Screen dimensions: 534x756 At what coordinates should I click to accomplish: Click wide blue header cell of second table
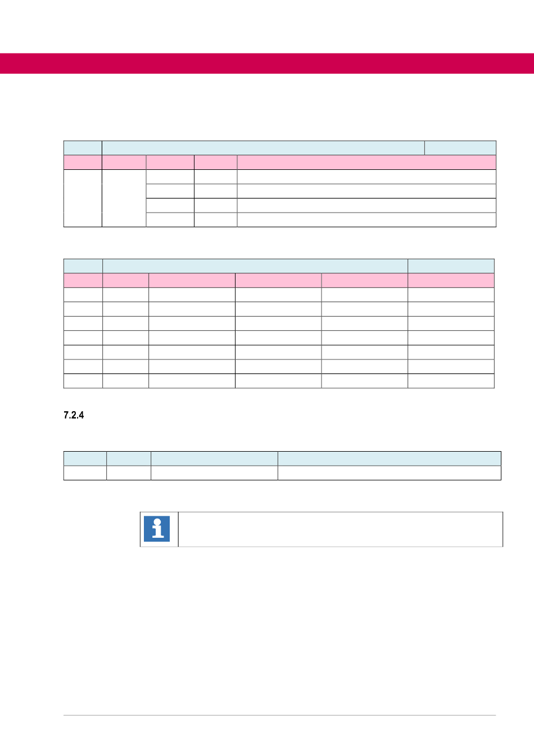pos(255,266)
